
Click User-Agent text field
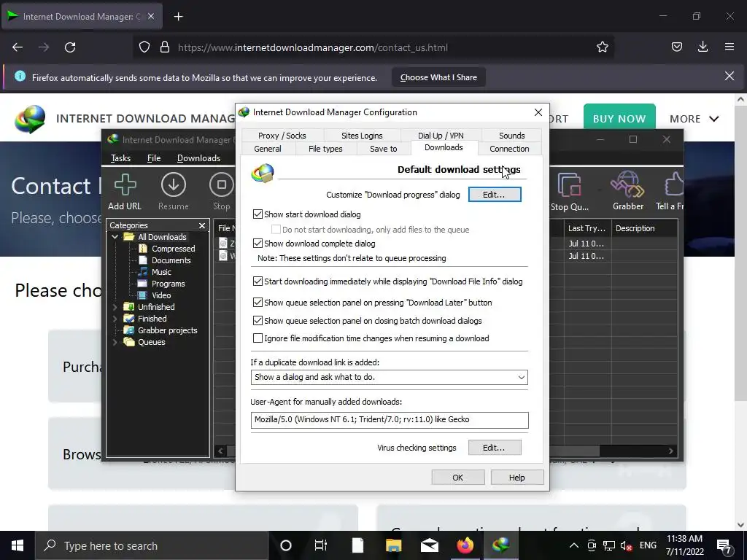390,419
